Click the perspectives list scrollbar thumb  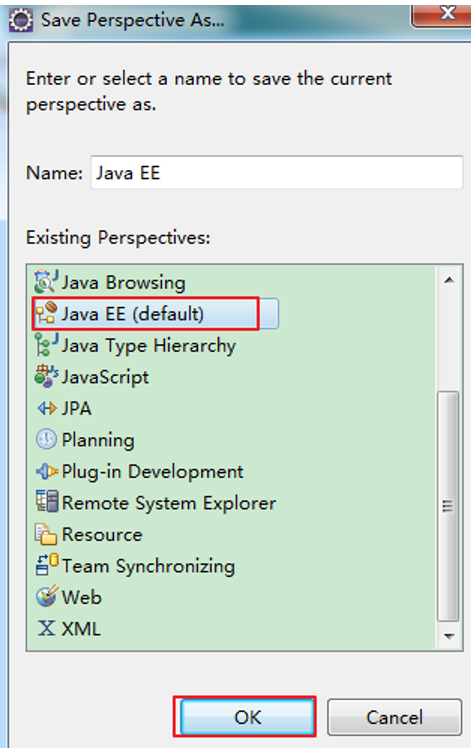coord(449,506)
